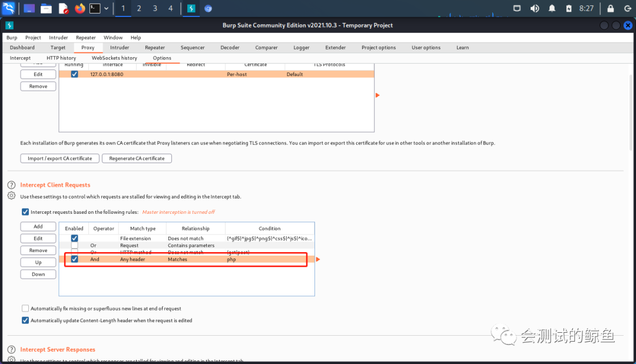Click Regenerate CA certificate
The width and height of the screenshot is (636, 364).
pos(137,158)
